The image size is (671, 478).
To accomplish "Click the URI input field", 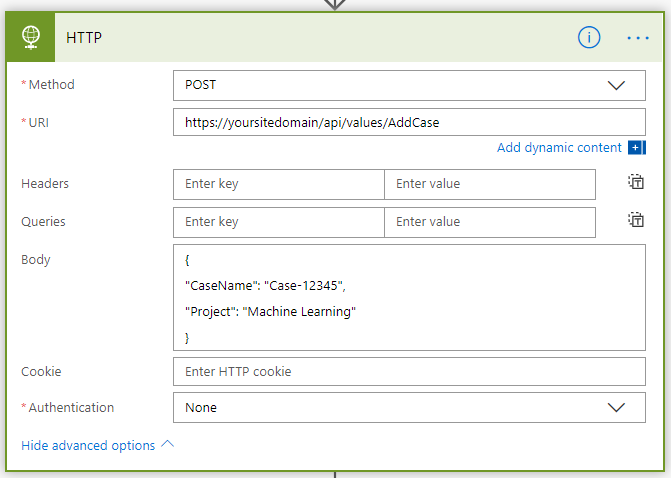I will point(409,123).
